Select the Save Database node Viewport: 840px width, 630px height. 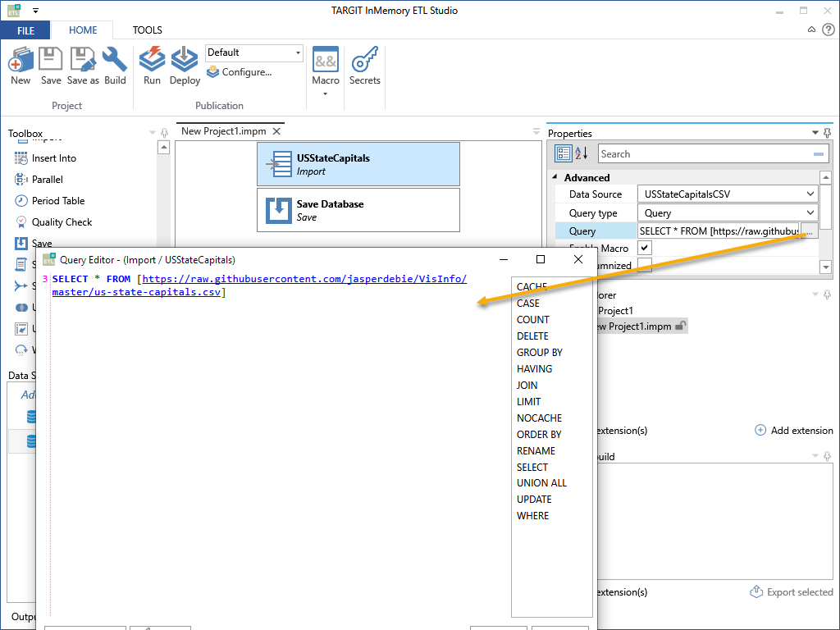[358, 210]
